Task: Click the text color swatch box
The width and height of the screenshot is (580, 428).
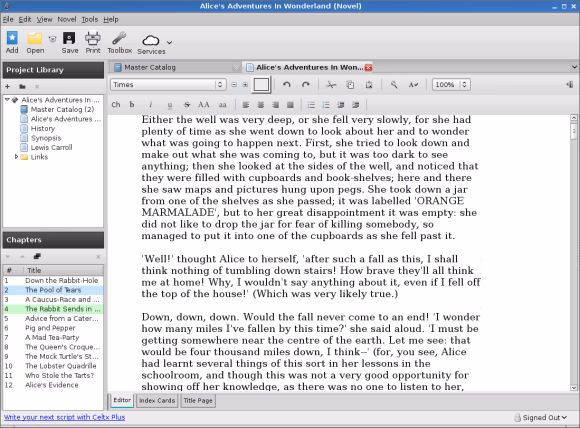Action: 261,85
